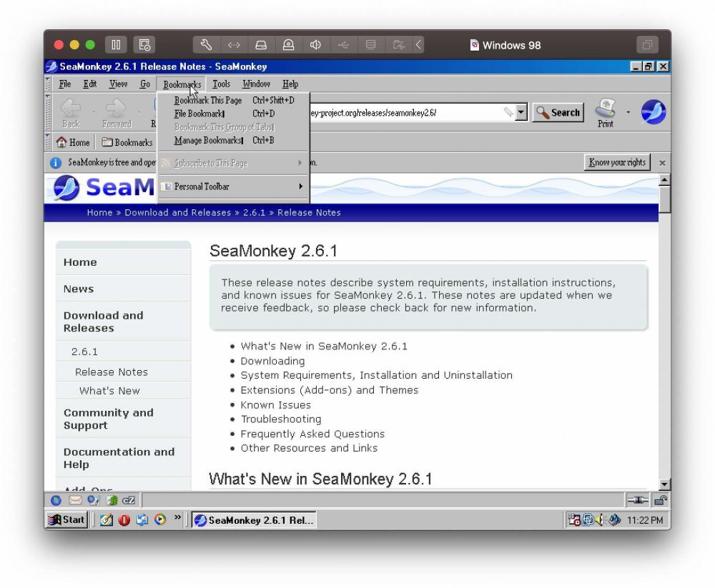Open the Known Issues link
This screenshot has width=715, height=588.
pyautogui.click(x=275, y=404)
